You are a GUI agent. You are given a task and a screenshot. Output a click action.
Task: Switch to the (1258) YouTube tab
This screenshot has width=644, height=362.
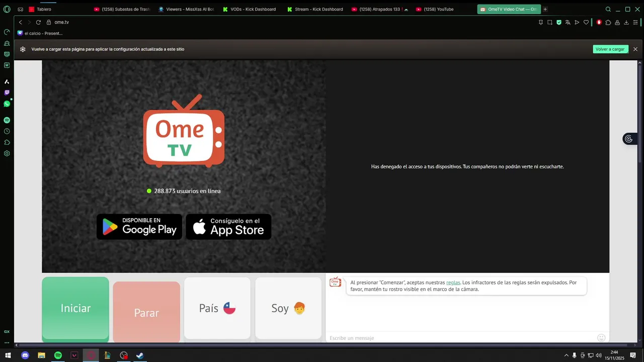click(x=443, y=9)
